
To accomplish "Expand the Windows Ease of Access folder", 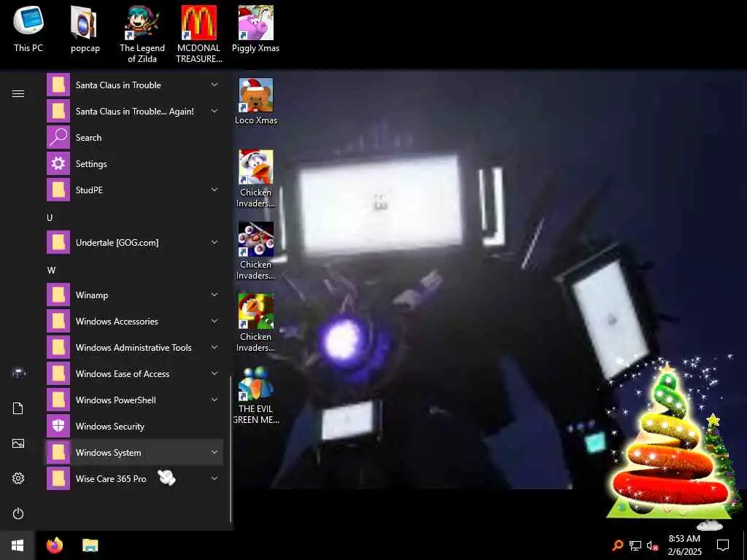I will [135, 374].
